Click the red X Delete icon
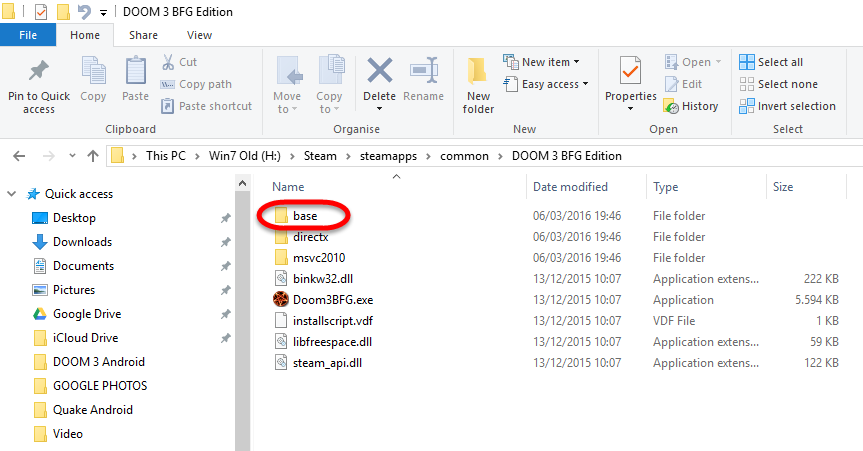 pos(380,71)
